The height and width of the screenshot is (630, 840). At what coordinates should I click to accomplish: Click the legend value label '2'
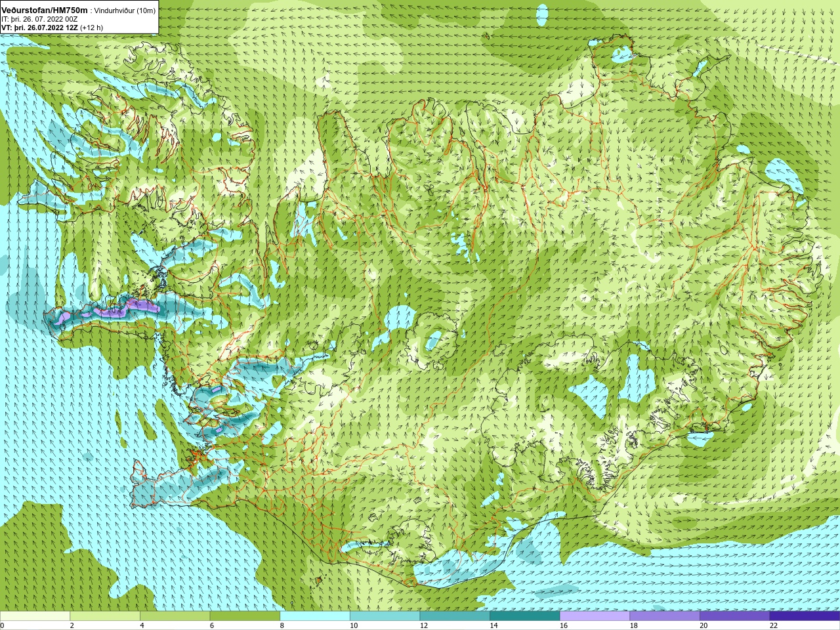tap(72, 625)
